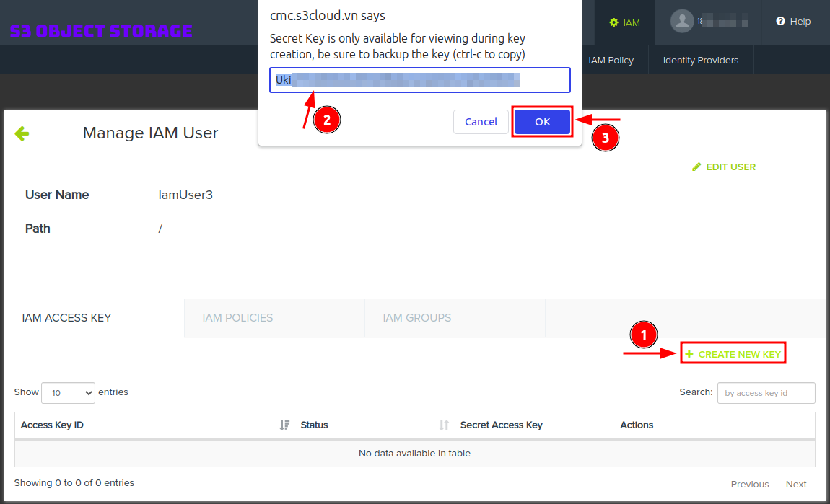The height and width of the screenshot is (504, 830).
Task: Open the IAM Policy menu item
Action: pos(611,60)
